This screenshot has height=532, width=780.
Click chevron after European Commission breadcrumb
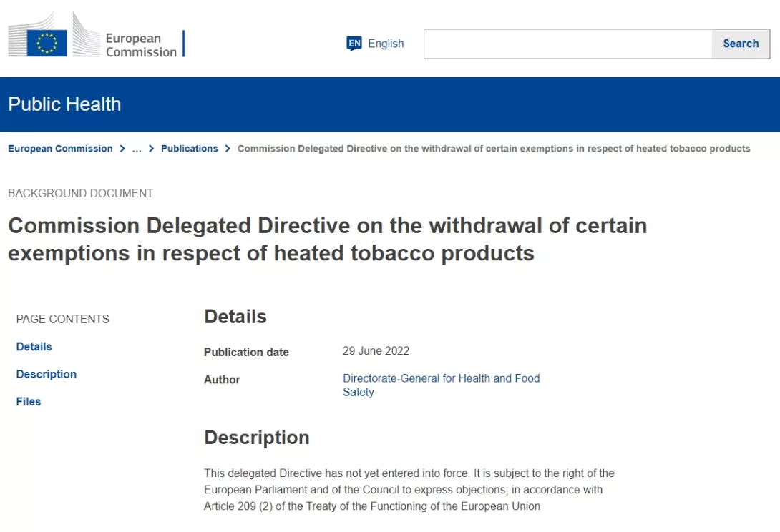tap(122, 149)
